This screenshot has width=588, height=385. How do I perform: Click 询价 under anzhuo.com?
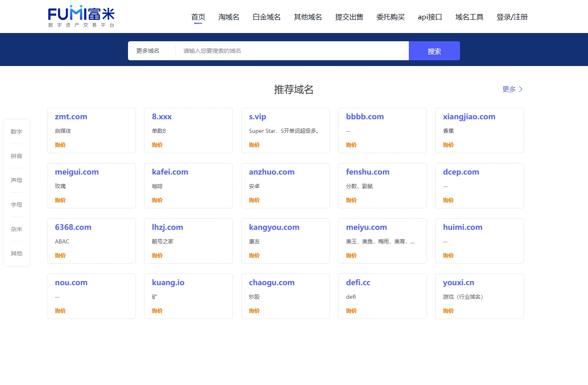(254, 200)
